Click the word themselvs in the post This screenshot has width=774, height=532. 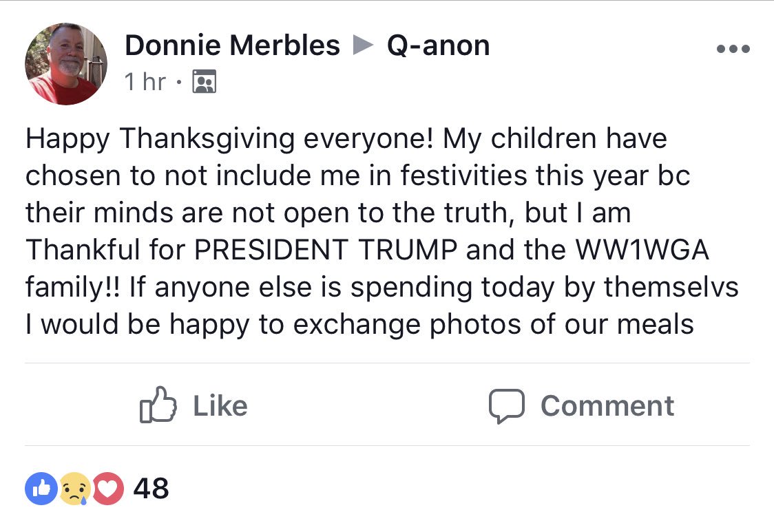click(671, 287)
